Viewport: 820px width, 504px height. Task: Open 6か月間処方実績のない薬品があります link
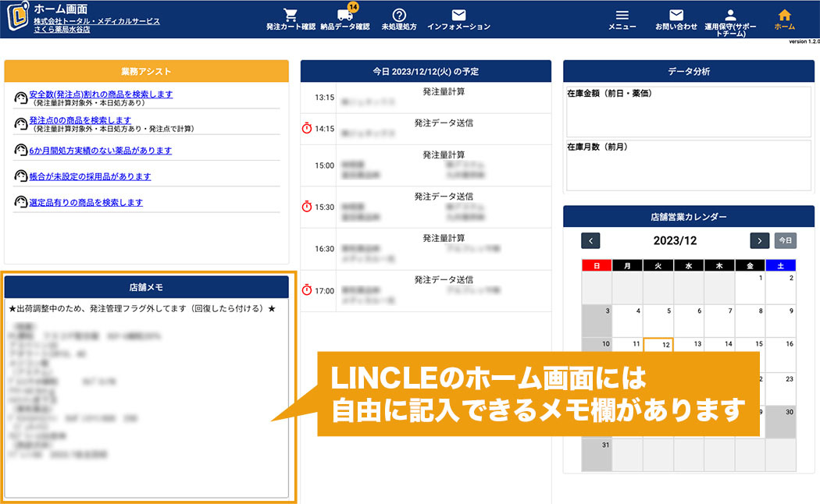coord(101,151)
